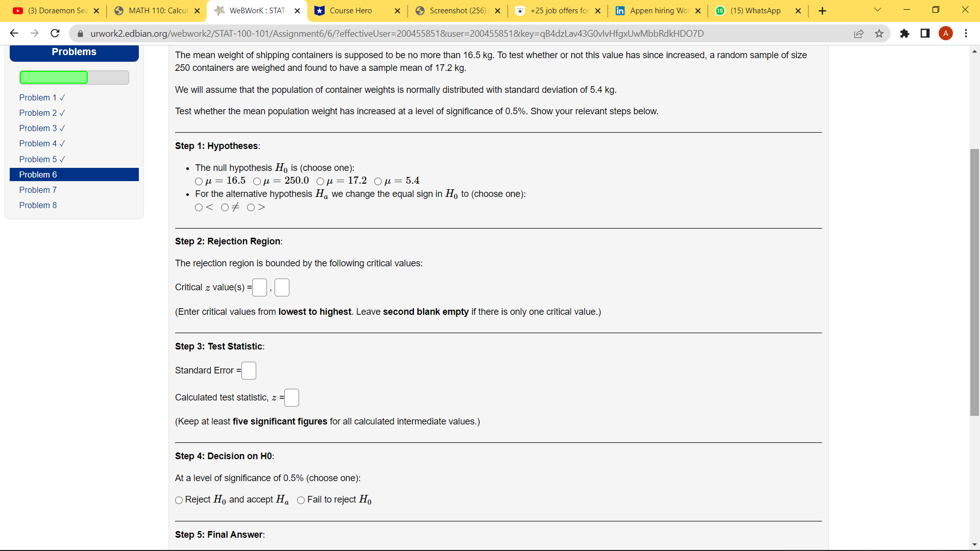Image resolution: width=980 pixels, height=551 pixels.
Task: Click the side panel reading list icon
Action: pos(925,34)
